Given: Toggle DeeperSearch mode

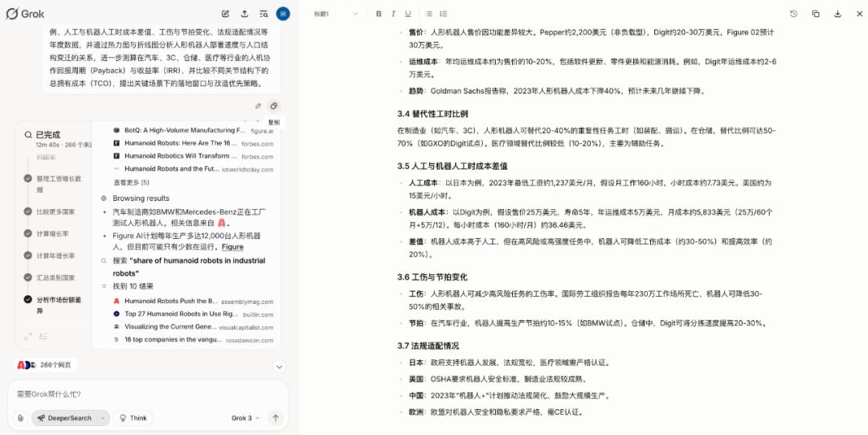Looking at the screenshot, I should pyautogui.click(x=64, y=418).
